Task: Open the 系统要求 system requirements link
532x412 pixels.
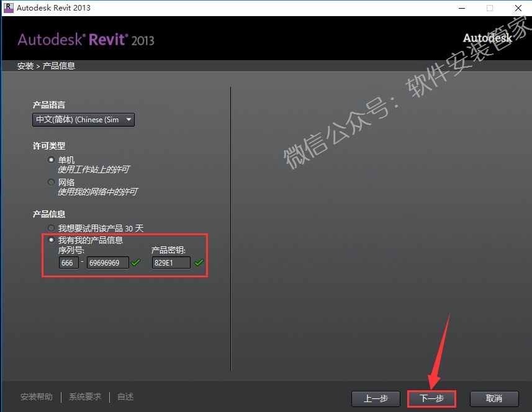Action: (x=84, y=396)
